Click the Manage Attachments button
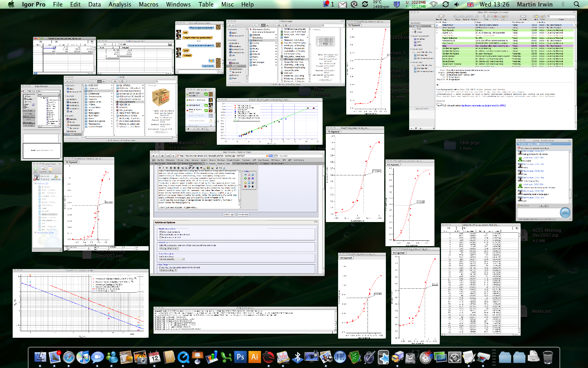Screen dimensions: 588x368 (169, 248)
